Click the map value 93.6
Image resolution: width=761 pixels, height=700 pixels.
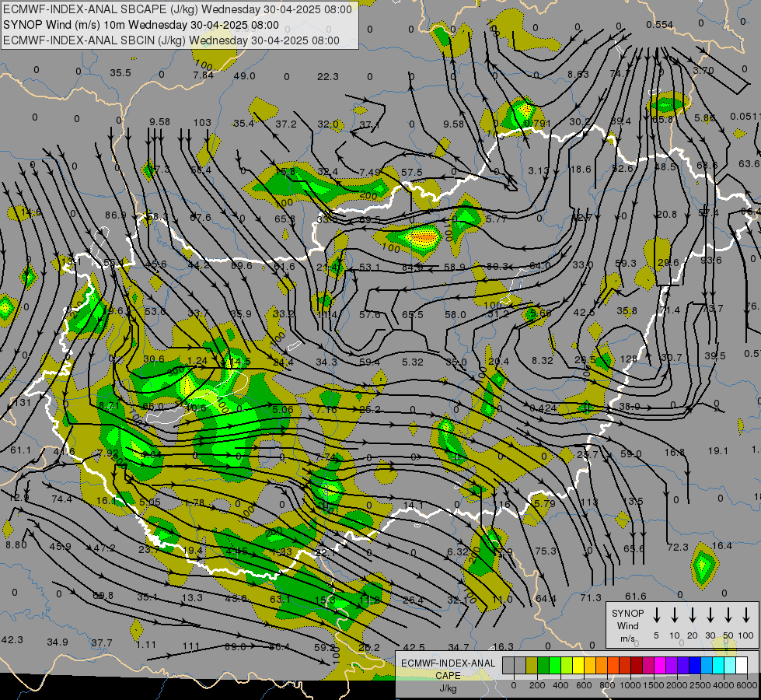[711, 261]
